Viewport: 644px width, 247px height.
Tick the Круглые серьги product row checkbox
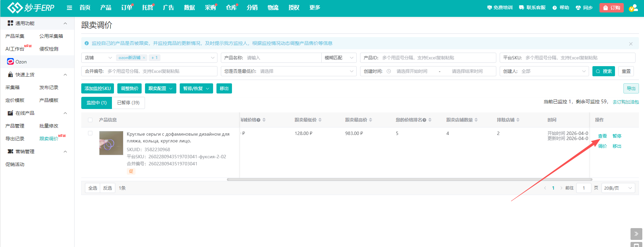(x=90, y=133)
